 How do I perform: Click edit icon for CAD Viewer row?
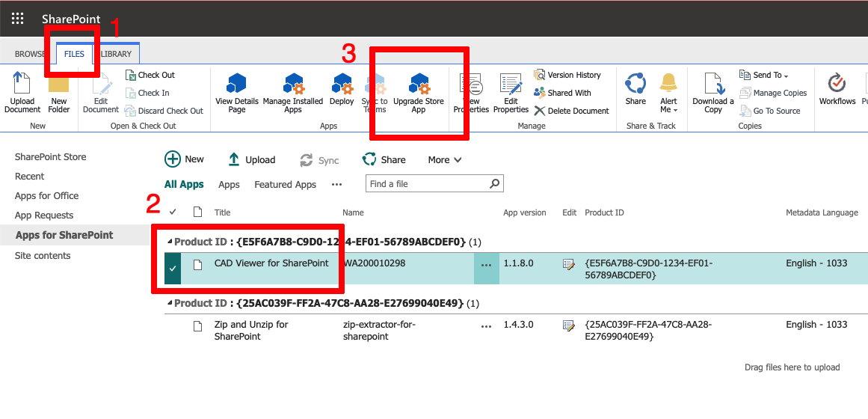click(x=568, y=264)
